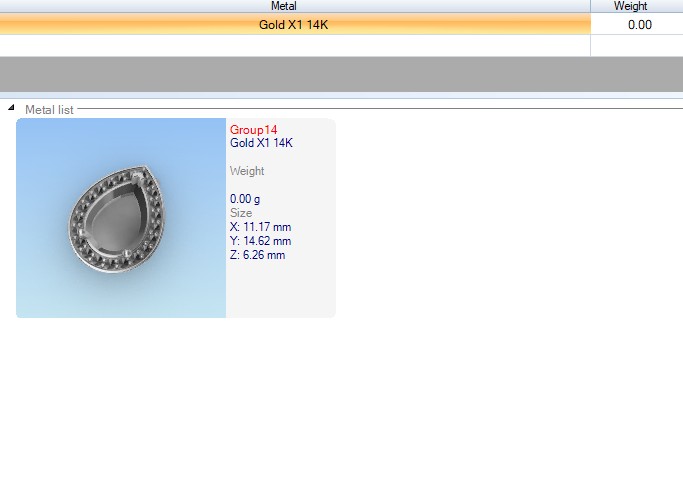The width and height of the screenshot is (683, 496).
Task: Click the red Group14 name
Action: 253,130
